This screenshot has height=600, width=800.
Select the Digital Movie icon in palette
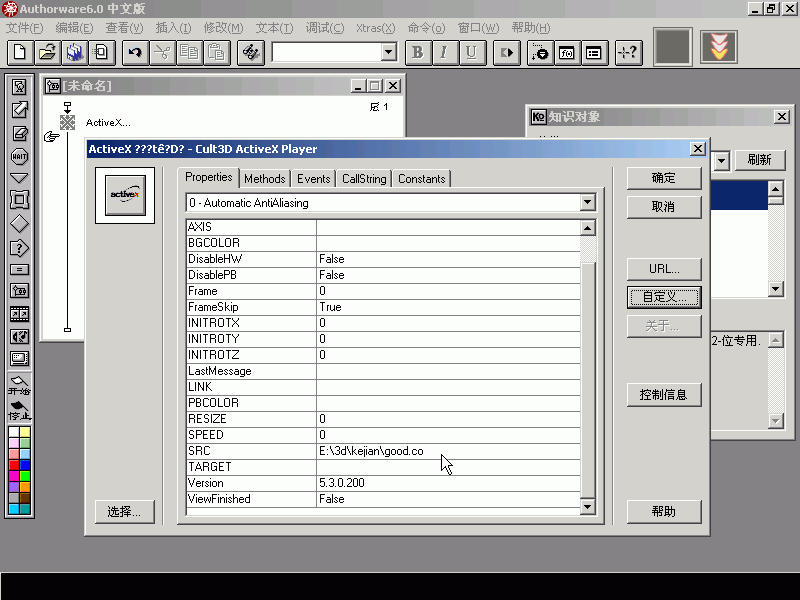point(19,314)
